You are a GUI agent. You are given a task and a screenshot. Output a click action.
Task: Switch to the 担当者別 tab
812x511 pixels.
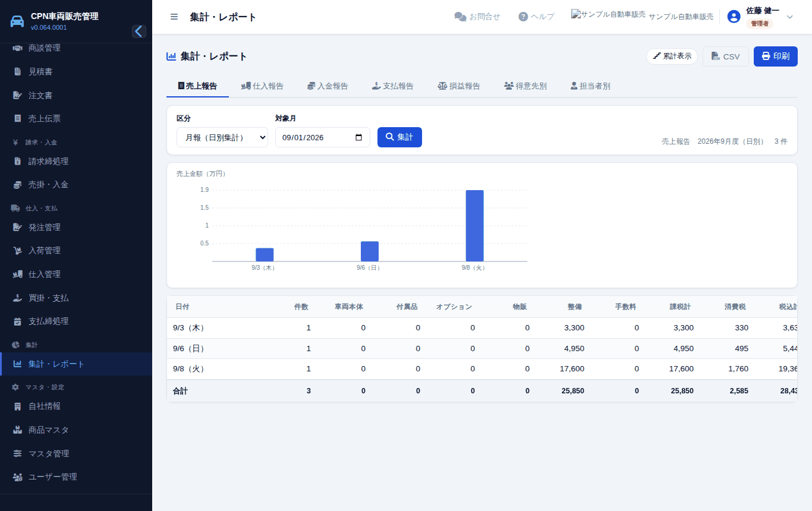click(590, 86)
